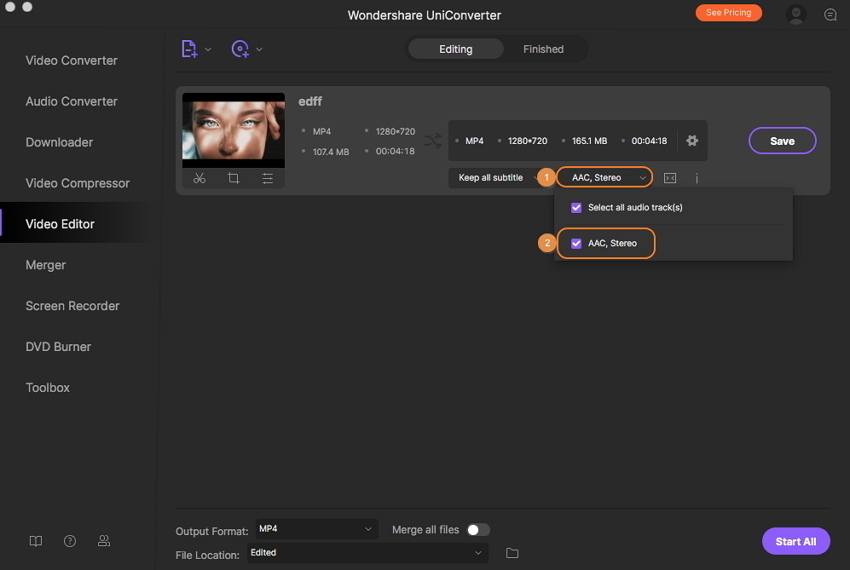This screenshot has height=570, width=850.
Task: Open Merger section
Action: (x=46, y=265)
